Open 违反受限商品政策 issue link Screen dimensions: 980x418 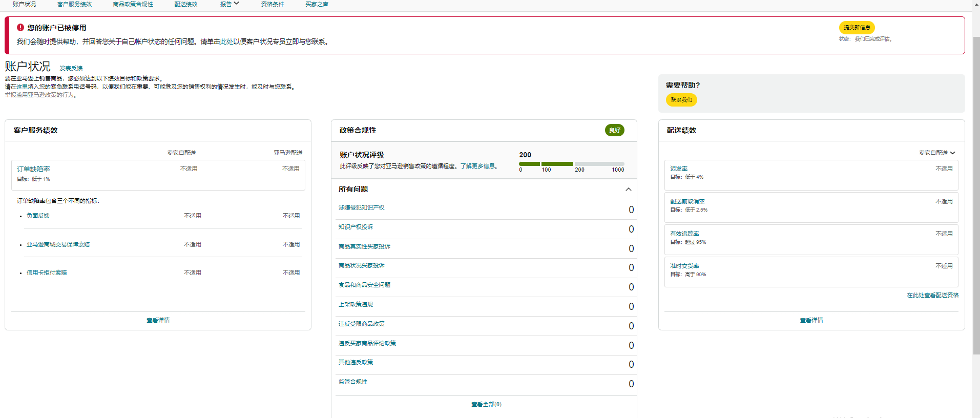361,324
